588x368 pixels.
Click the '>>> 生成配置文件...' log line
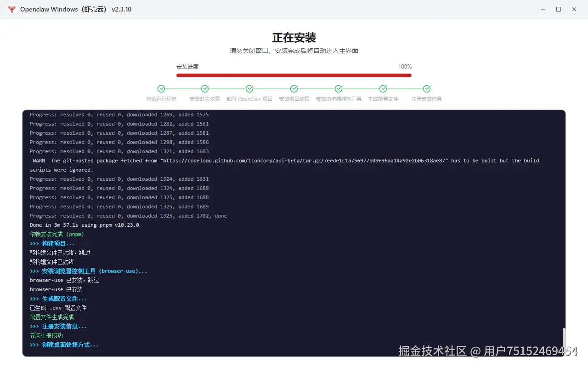click(x=58, y=299)
